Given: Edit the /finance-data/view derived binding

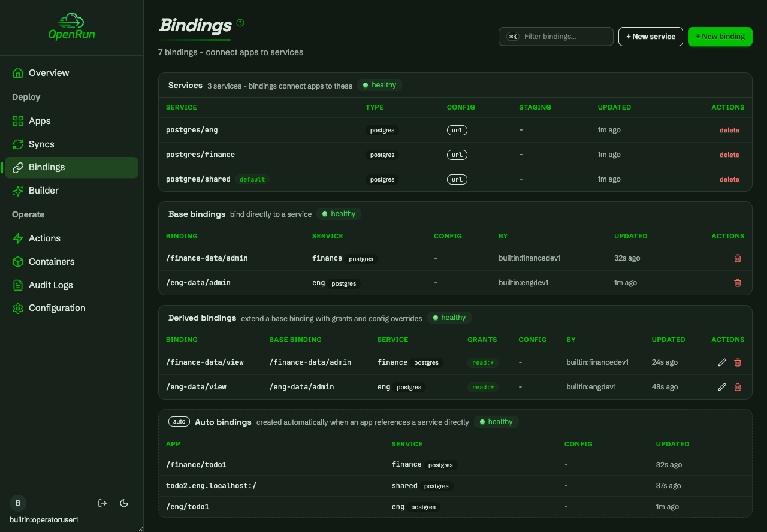Looking at the screenshot, I should [722, 362].
